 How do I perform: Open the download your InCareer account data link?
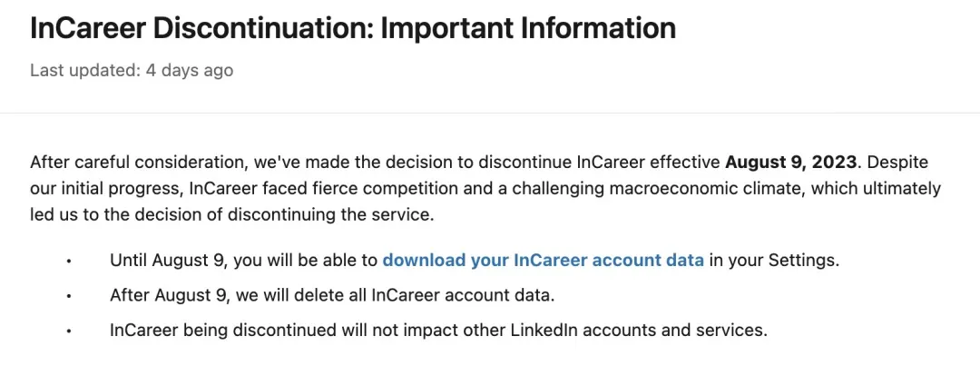[543, 260]
